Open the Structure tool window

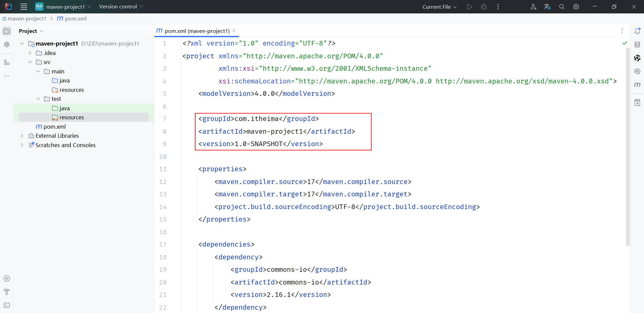(7, 62)
